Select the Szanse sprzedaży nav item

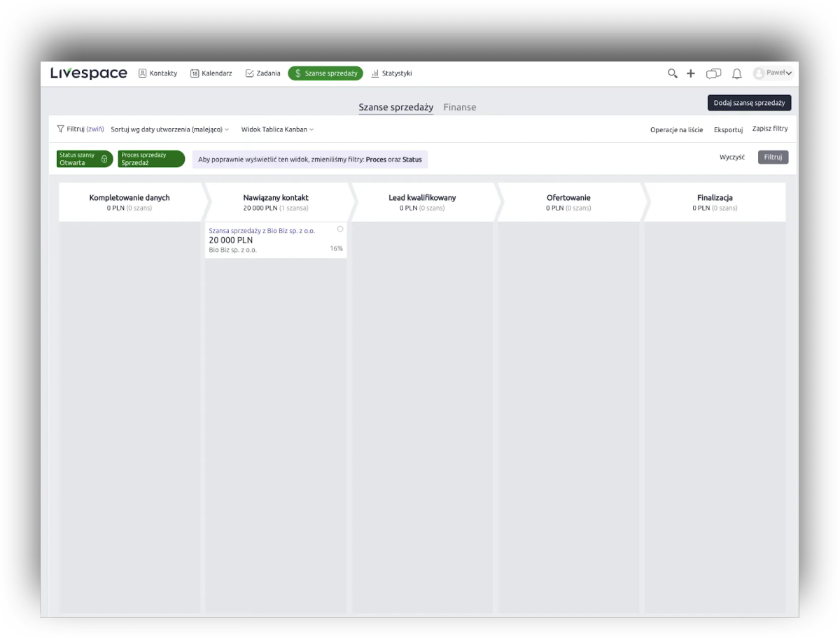(325, 73)
